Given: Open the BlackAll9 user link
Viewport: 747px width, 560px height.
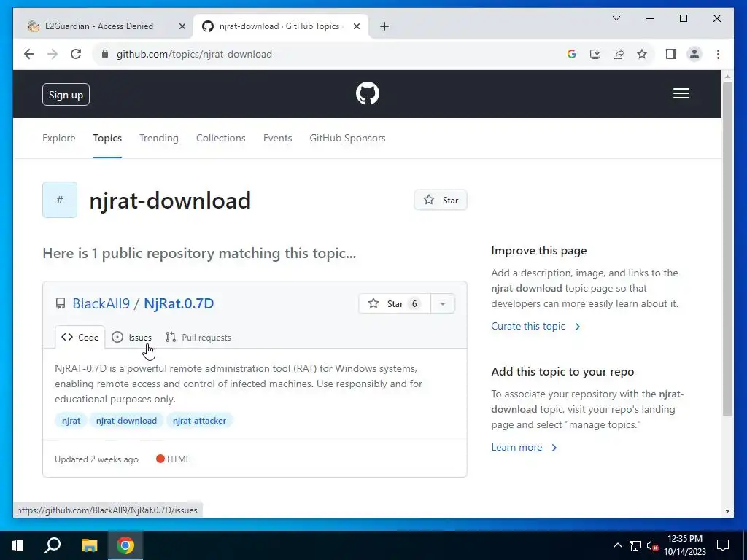Looking at the screenshot, I should pyautogui.click(x=101, y=303).
